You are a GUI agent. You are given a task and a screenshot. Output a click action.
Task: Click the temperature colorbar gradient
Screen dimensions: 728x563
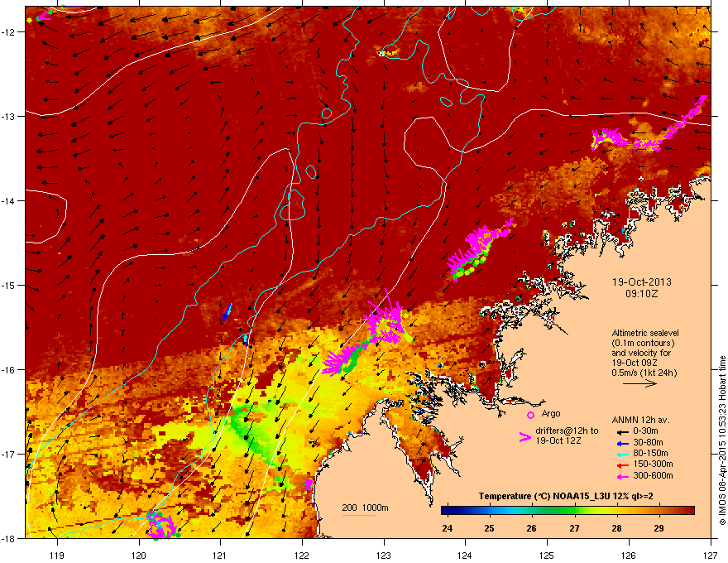pyautogui.click(x=568, y=511)
